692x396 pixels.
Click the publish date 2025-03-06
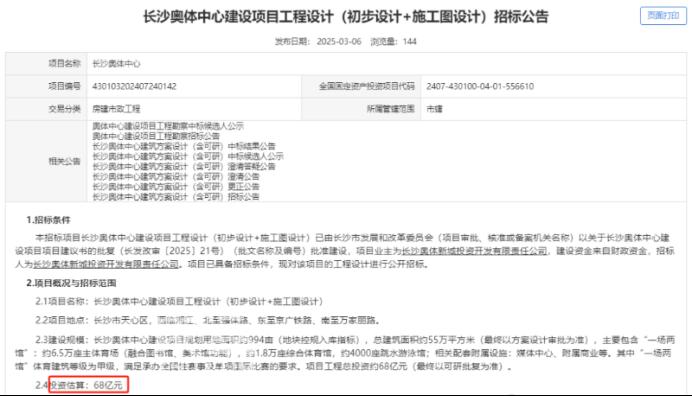338,41
